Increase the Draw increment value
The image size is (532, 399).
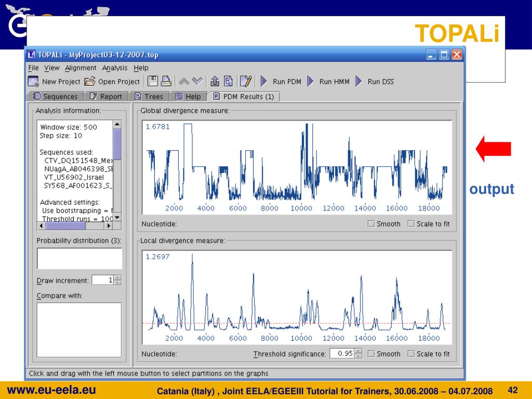(x=118, y=278)
